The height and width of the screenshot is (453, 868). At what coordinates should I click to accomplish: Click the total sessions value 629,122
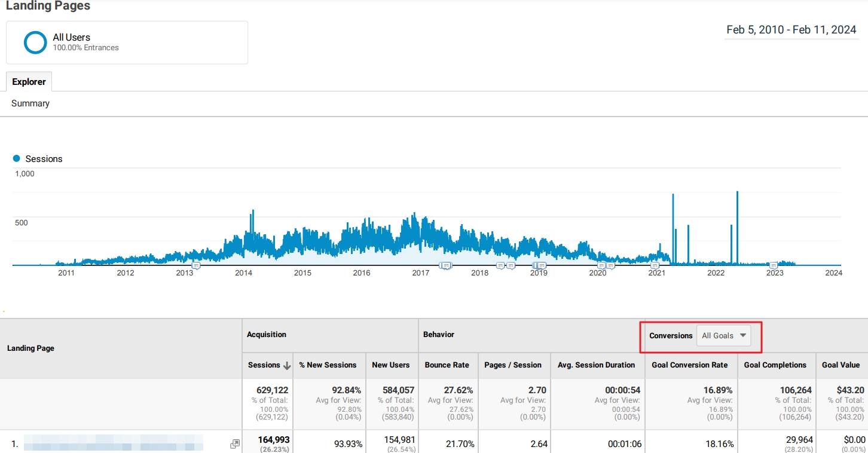point(272,390)
